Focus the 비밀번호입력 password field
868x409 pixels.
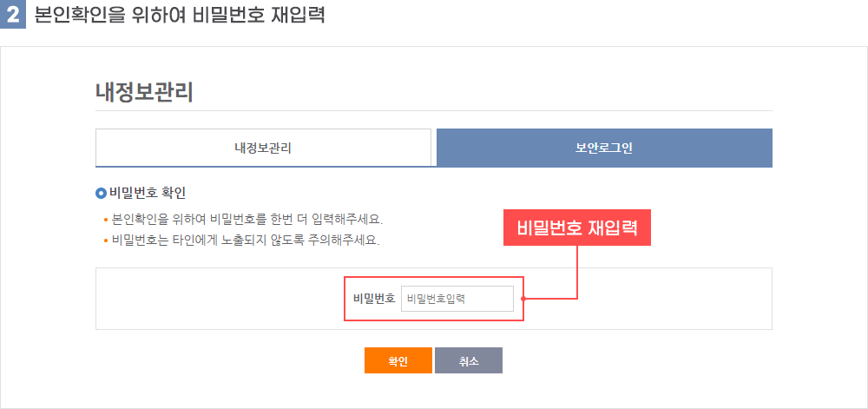457,299
